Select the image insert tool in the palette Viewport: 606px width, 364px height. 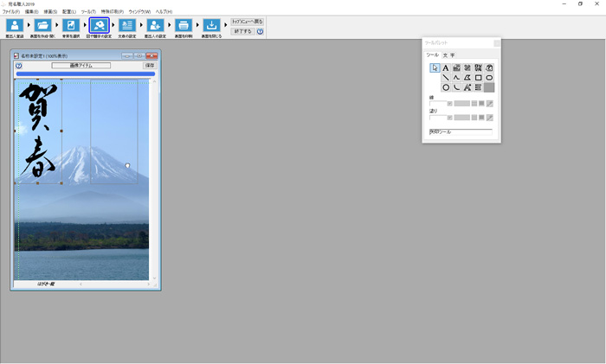(456, 68)
